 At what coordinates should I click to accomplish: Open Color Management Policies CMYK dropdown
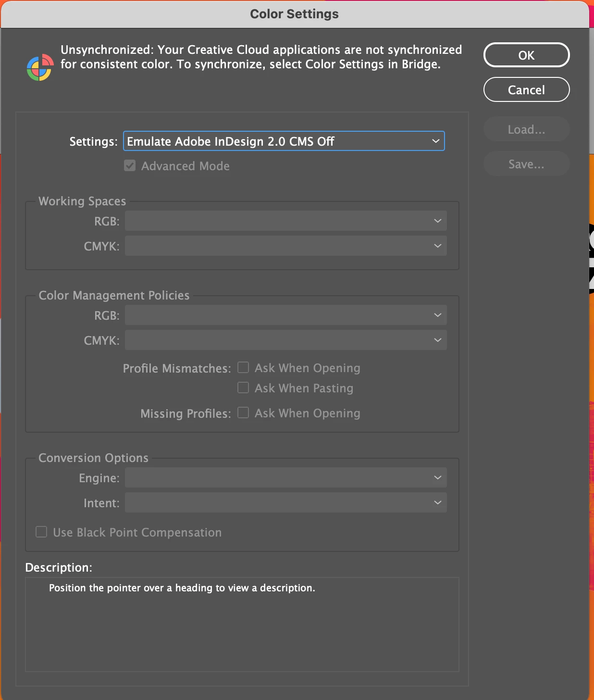(286, 340)
